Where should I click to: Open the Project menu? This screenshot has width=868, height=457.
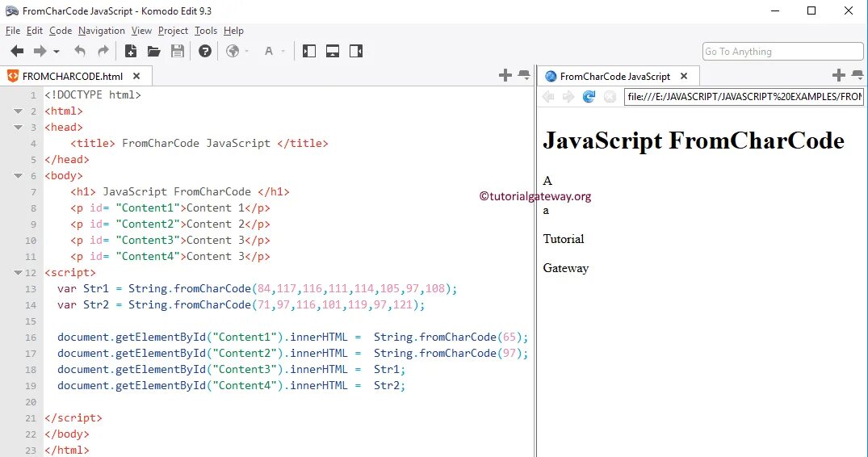tap(173, 31)
